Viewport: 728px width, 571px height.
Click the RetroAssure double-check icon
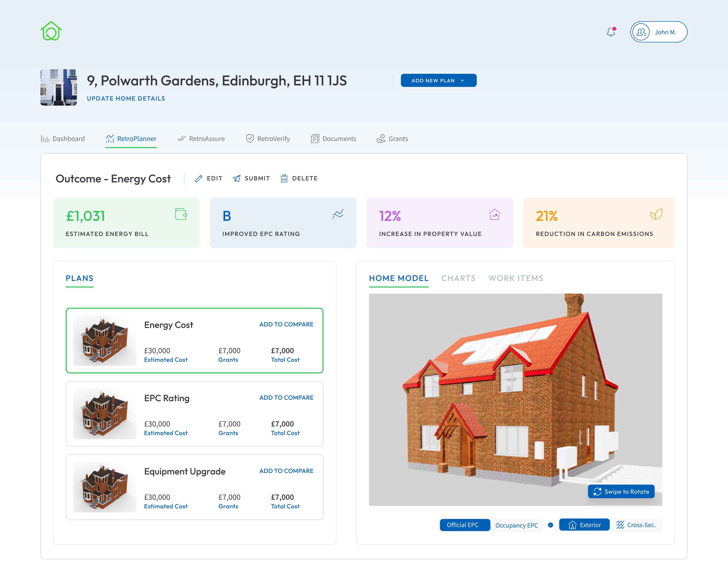181,138
